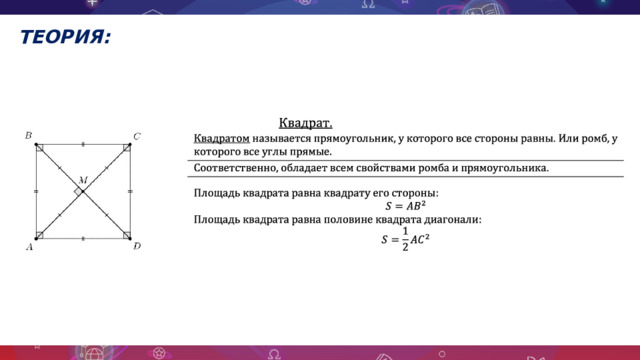Click vertex label B on the square diagram
Image resolution: width=640 pixels, height=360 pixels.
coord(28,136)
